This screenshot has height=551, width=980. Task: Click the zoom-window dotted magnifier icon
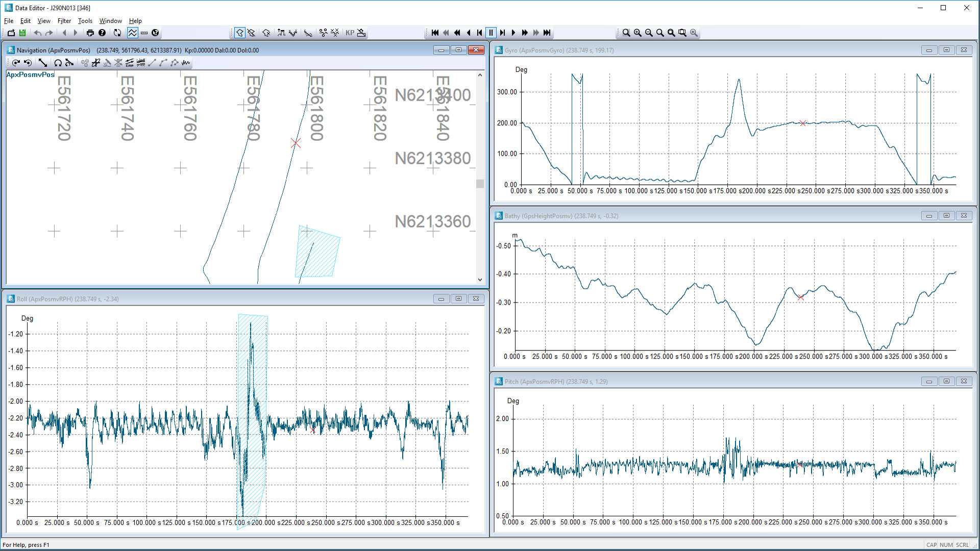tap(626, 33)
